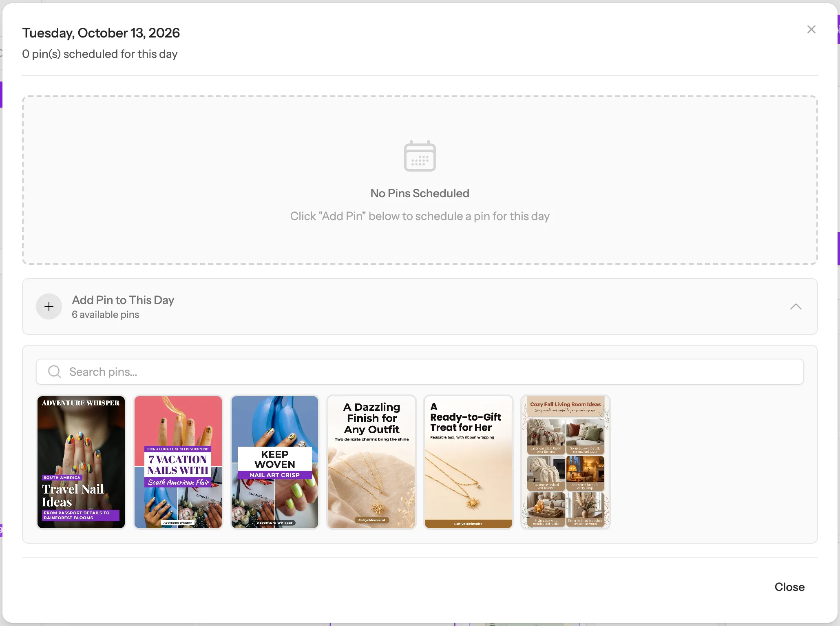840x626 pixels.
Task: Click the 'No Pins Scheduled' message
Action: 420,193
